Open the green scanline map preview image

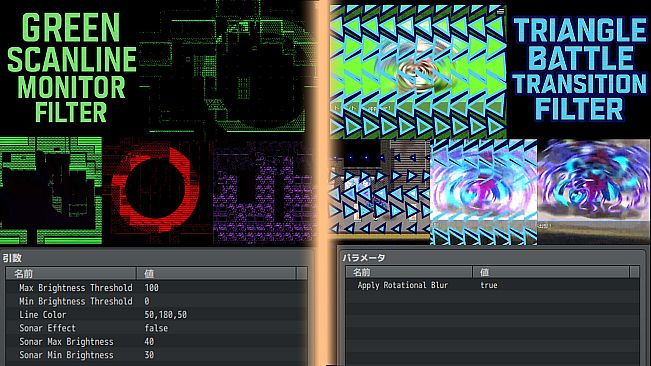coord(227,67)
